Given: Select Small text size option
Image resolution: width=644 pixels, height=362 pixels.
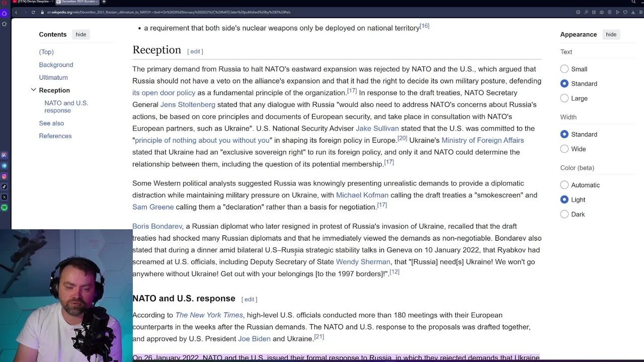Looking at the screenshot, I should (565, 69).
